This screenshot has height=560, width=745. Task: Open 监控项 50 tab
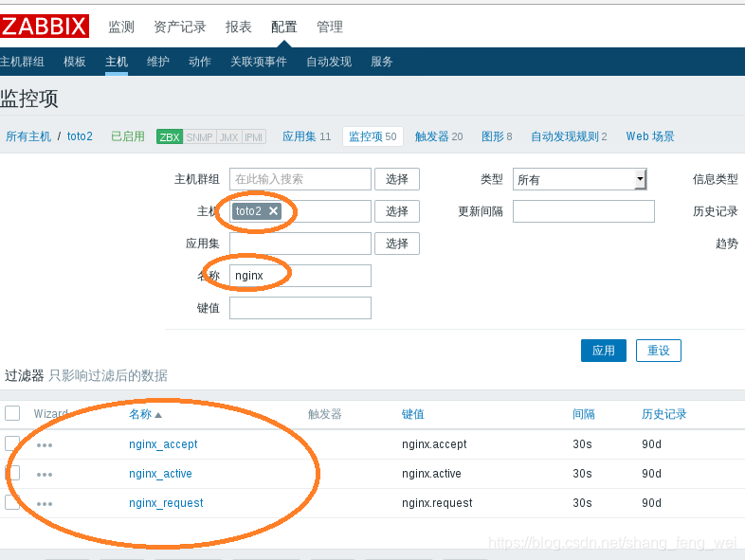pos(372,136)
